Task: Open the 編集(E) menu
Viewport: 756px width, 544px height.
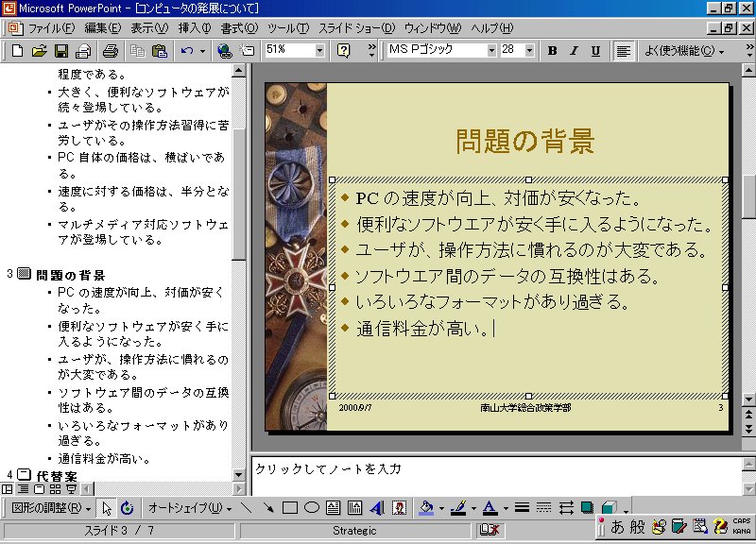Action: tap(103, 28)
